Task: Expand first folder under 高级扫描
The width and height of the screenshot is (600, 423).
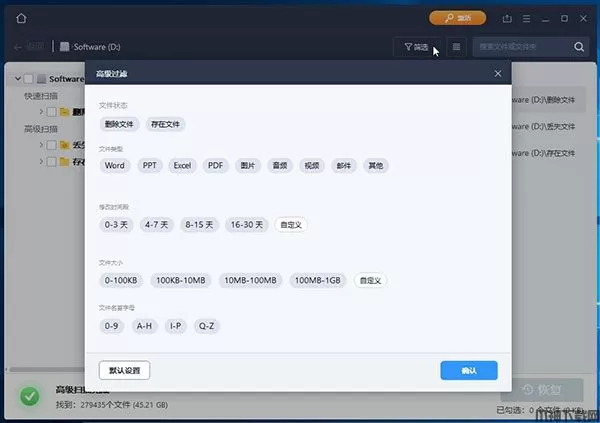Action: tap(41, 145)
